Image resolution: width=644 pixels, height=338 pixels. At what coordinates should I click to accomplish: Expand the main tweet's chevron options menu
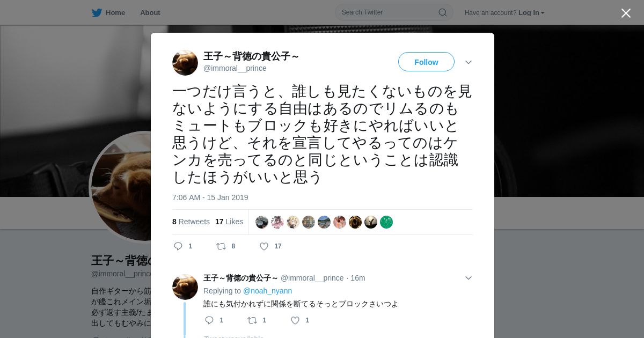point(469,62)
